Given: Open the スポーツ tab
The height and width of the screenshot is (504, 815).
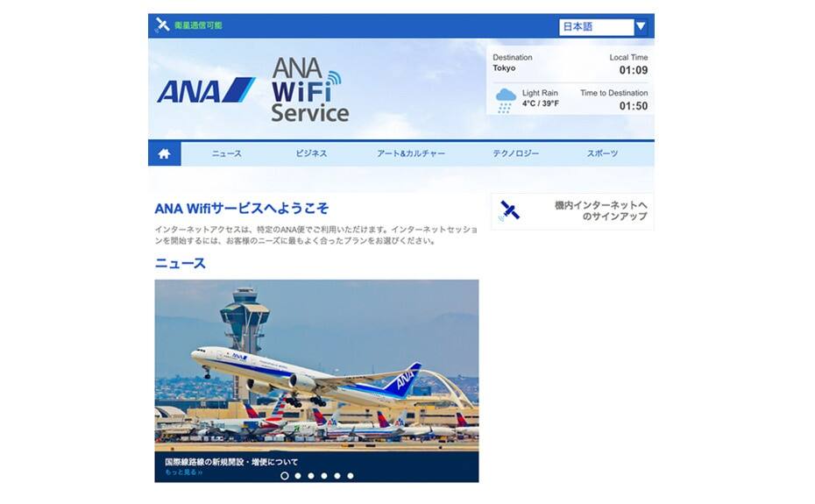Looking at the screenshot, I should [x=602, y=154].
